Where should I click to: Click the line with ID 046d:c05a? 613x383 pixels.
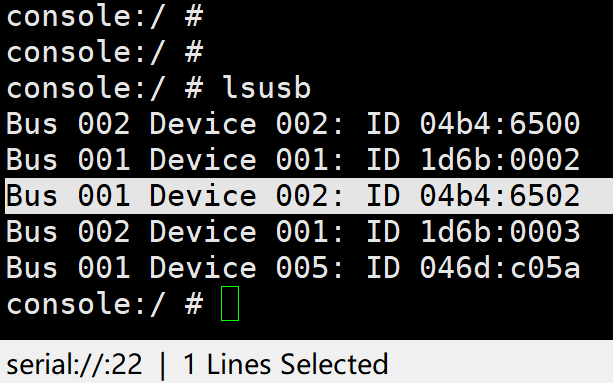293,268
